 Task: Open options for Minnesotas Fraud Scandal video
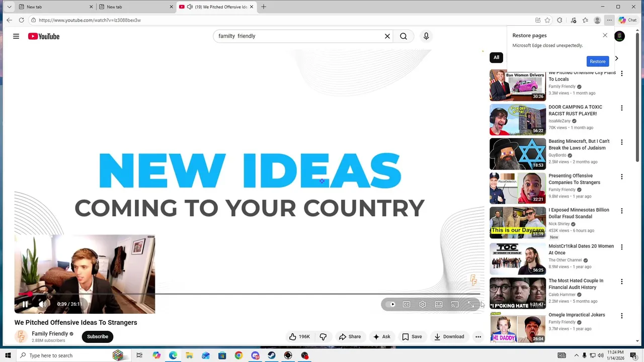click(x=621, y=211)
